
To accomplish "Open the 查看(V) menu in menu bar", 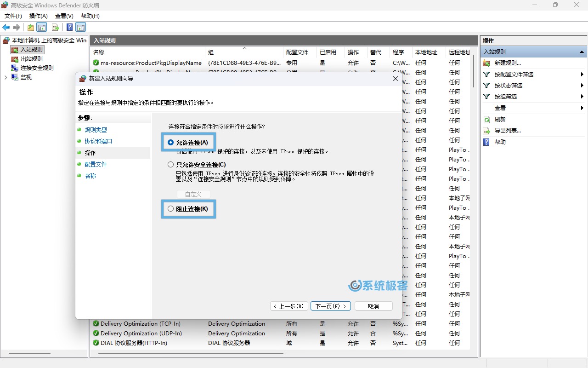I will 64,16.
